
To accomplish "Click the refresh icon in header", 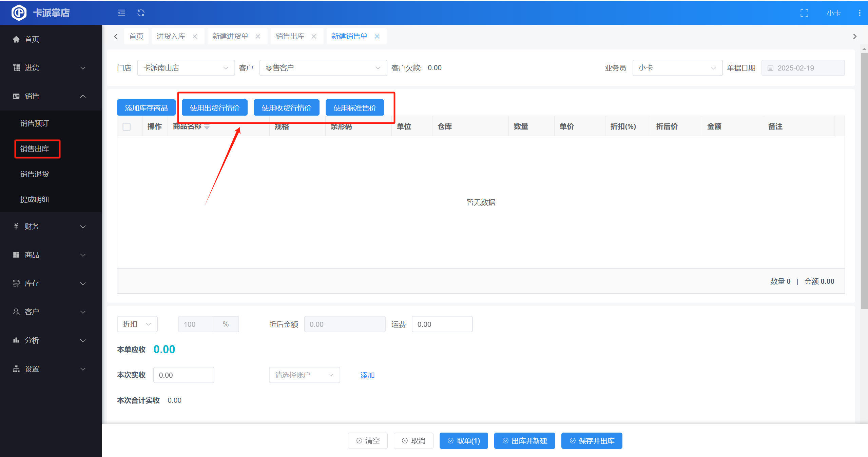I will pos(141,13).
